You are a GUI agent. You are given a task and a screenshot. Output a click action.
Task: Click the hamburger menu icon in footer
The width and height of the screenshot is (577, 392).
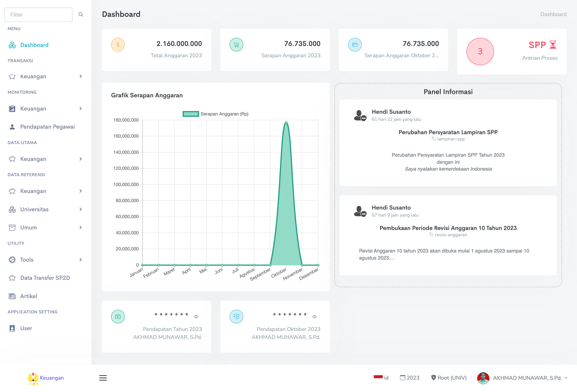[103, 378]
